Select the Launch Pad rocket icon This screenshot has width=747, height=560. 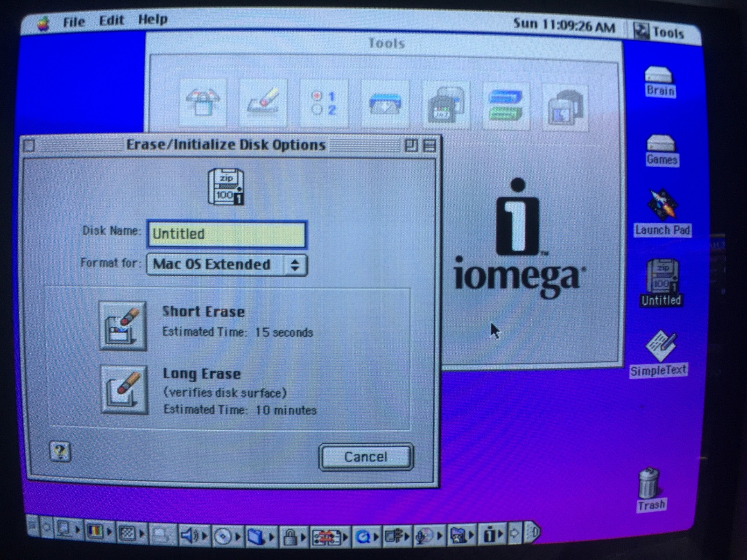coord(662,212)
